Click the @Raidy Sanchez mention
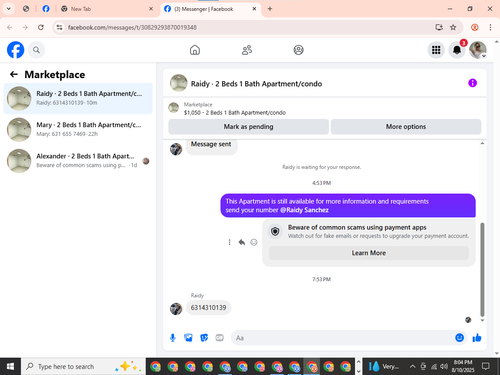The width and height of the screenshot is (500, 375). click(x=304, y=210)
